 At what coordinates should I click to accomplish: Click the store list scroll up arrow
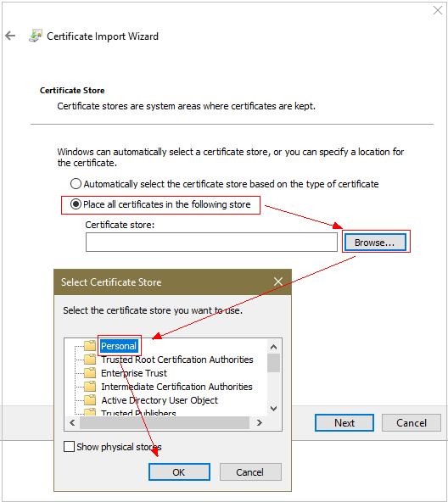coord(274,347)
